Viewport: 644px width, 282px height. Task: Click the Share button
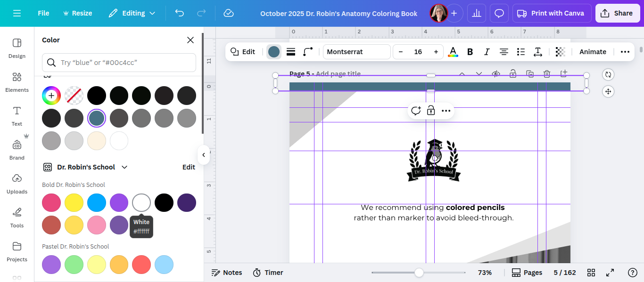coord(618,13)
